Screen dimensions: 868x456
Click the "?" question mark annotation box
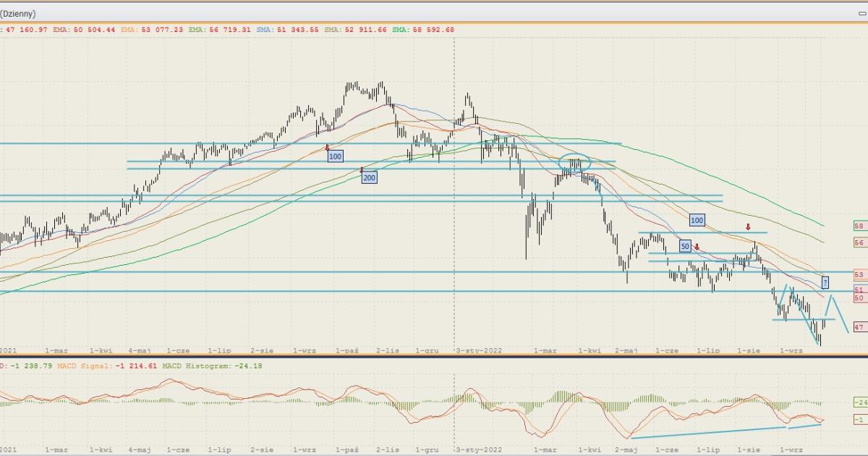pos(825,282)
